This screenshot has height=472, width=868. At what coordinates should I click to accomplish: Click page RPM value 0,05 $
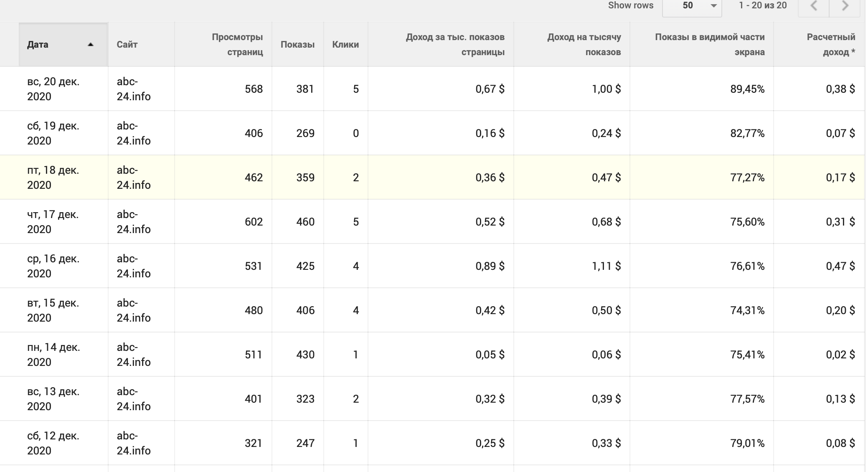click(x=490, y=355)
